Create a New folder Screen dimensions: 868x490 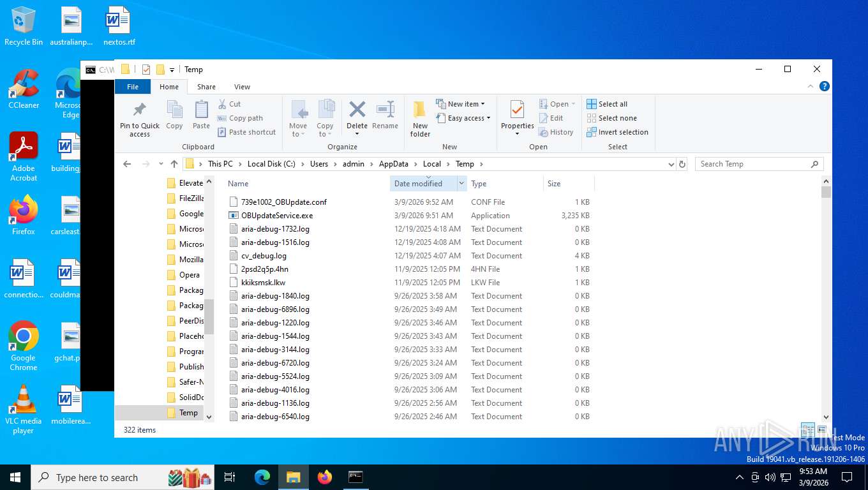[420, 119]
